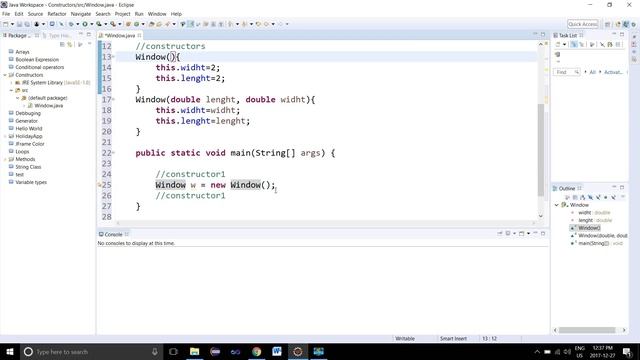Click the New Java Package icon
640x360 pixels.
pyautogui.click(x=128, y=24)
